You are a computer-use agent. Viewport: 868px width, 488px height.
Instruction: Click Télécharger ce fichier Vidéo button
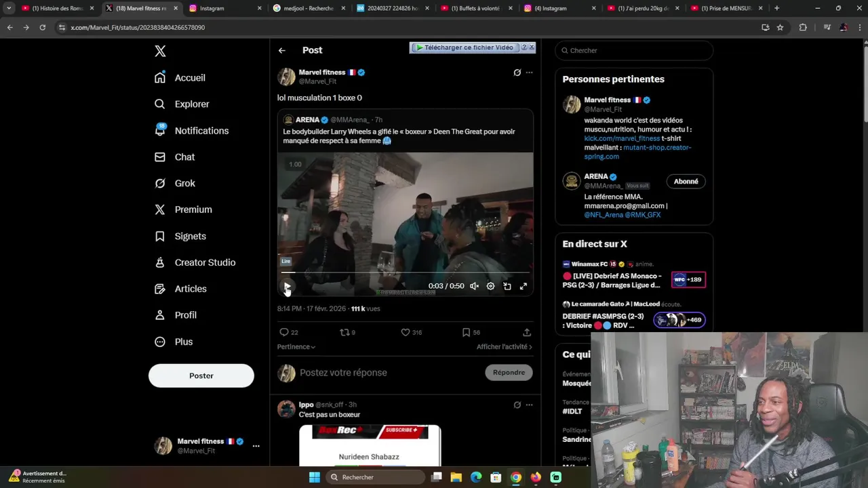tap(465, 47)
